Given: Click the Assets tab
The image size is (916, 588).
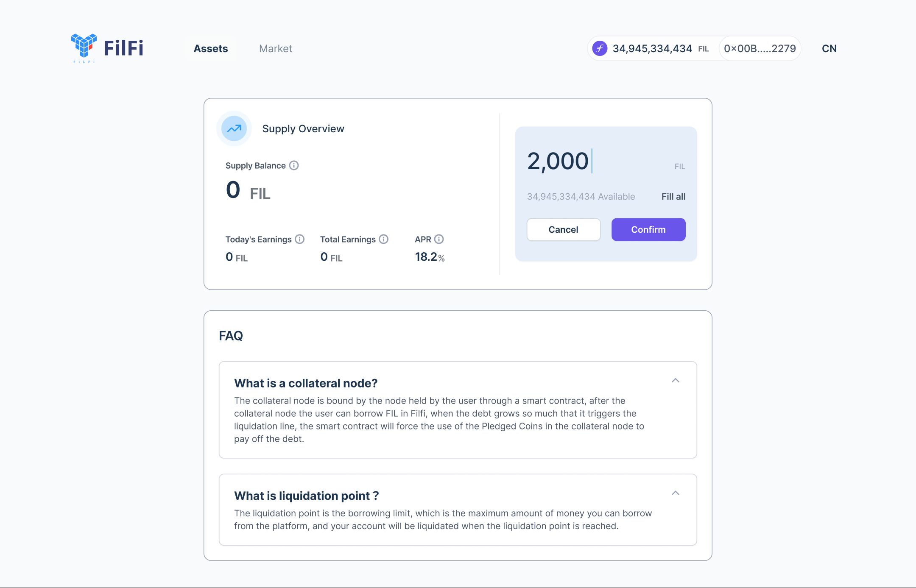Looking at the screenshot, I should 209,48.
